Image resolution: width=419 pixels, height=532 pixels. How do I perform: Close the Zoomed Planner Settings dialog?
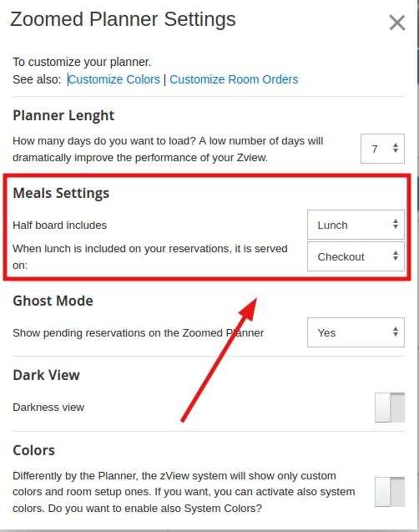click(x=397, y=23)
